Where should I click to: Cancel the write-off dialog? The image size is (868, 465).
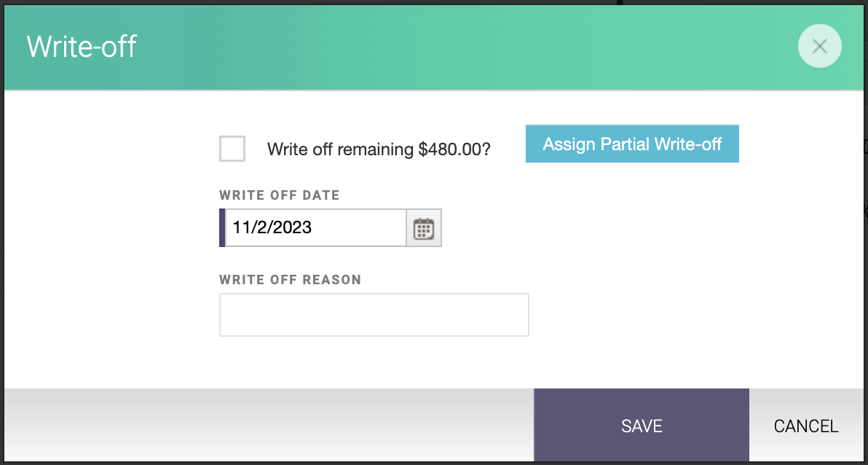(806, 426)
